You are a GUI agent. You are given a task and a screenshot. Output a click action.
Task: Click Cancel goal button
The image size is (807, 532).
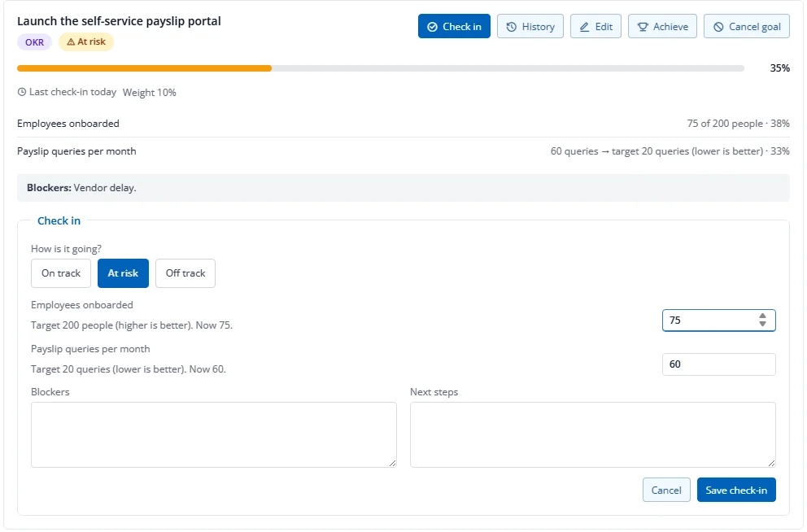[746, 26]
